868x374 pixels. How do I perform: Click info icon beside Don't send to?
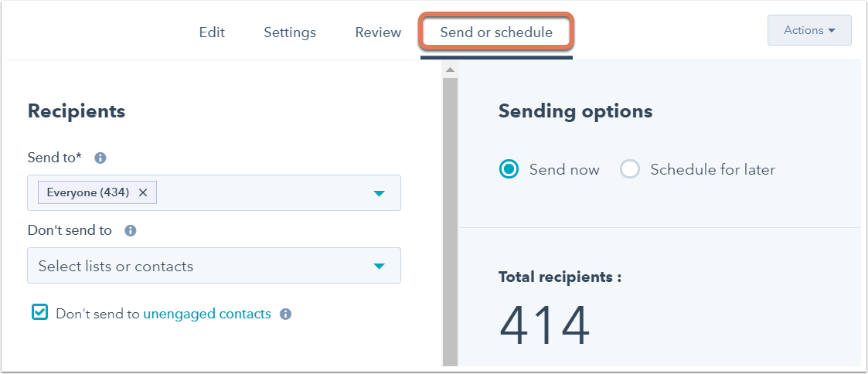(x=131, y=230)
